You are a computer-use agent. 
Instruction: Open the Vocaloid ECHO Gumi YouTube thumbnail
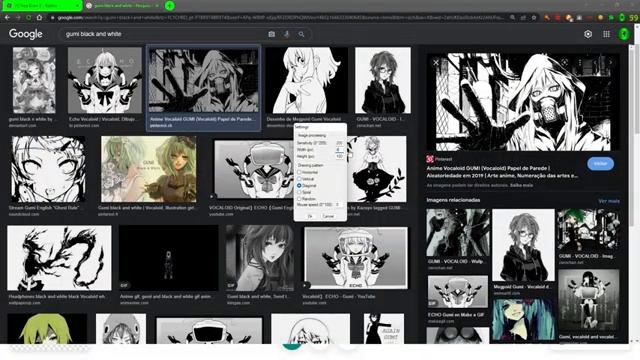356,258
